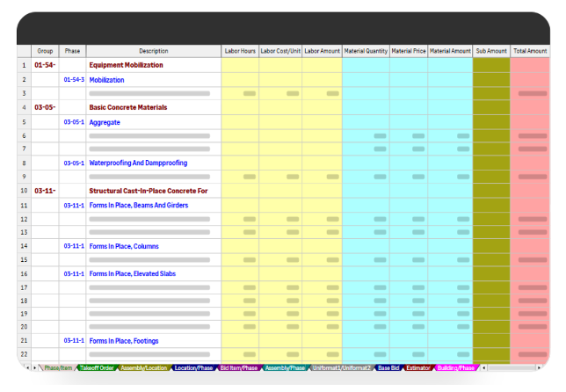The width and height of the screenshot is (566, 392).
Task: Select row header 4
Action: pos(25,107)
